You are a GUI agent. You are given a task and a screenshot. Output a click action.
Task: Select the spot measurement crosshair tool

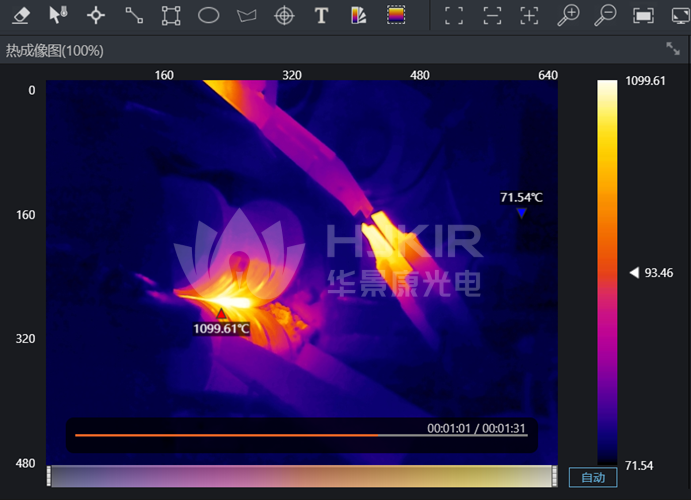click(x=96, y=15)
